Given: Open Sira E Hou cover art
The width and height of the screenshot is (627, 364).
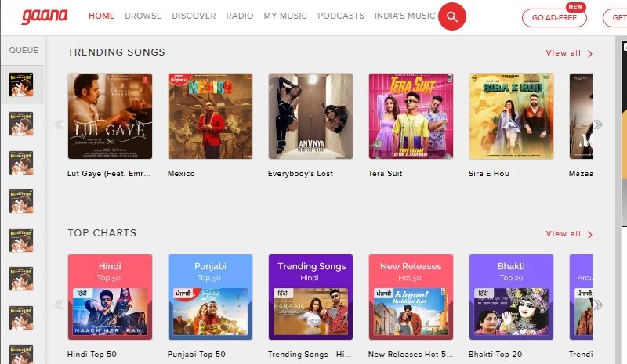Looking at the screenshot, I should [x=512, y=116].
